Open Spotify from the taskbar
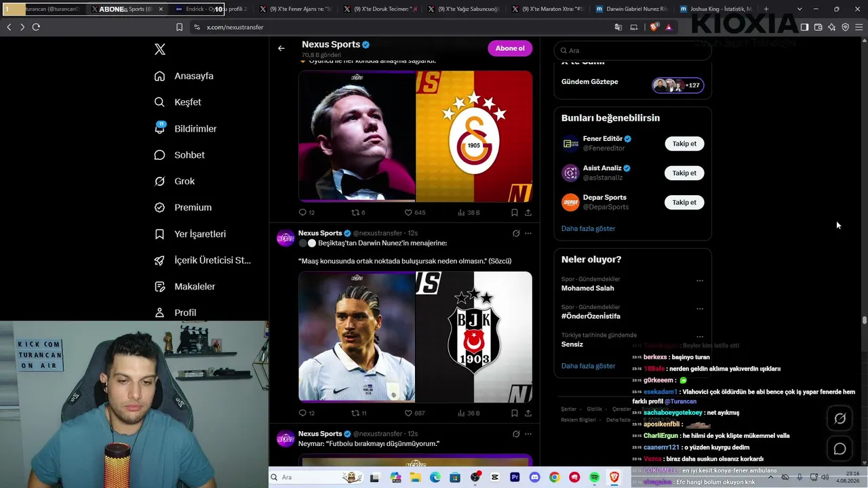This screenshot has height=488, width=868. click(x=595, y=478)
